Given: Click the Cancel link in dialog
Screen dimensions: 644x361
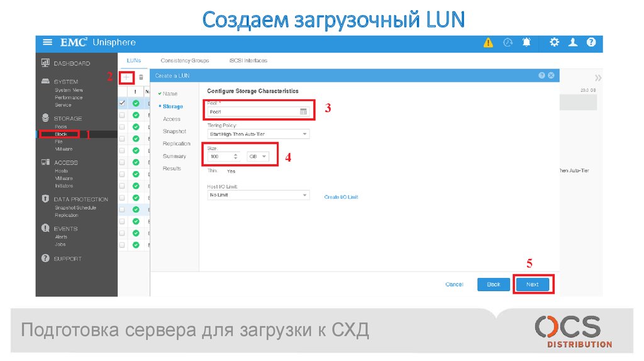Looking at the screenshot, I should (454, 284).
